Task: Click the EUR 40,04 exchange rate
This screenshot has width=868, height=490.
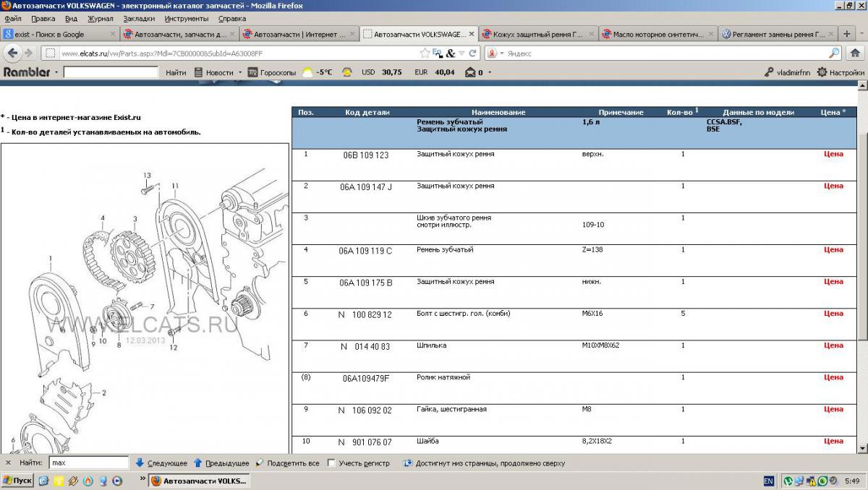Action: (x=434, y=72)
